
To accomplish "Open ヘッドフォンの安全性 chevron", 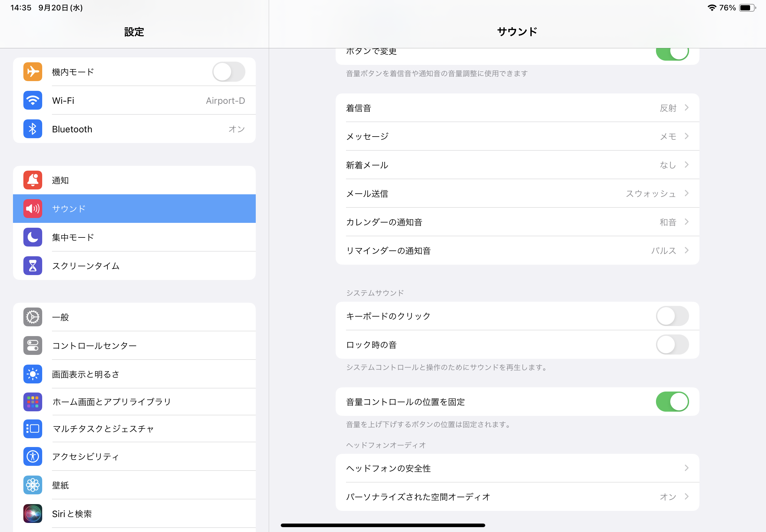I will pyautogui.click(x=686, y=468).
